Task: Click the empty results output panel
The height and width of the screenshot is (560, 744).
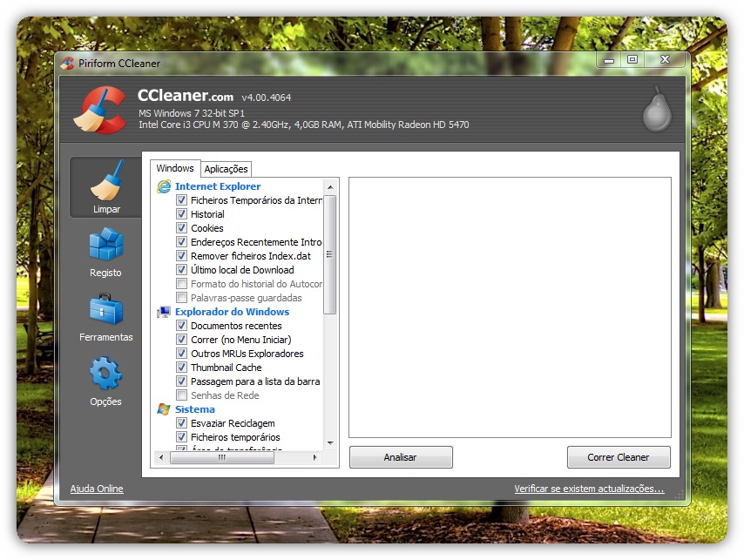Action: pyautogui.click(x=510, y=307)
